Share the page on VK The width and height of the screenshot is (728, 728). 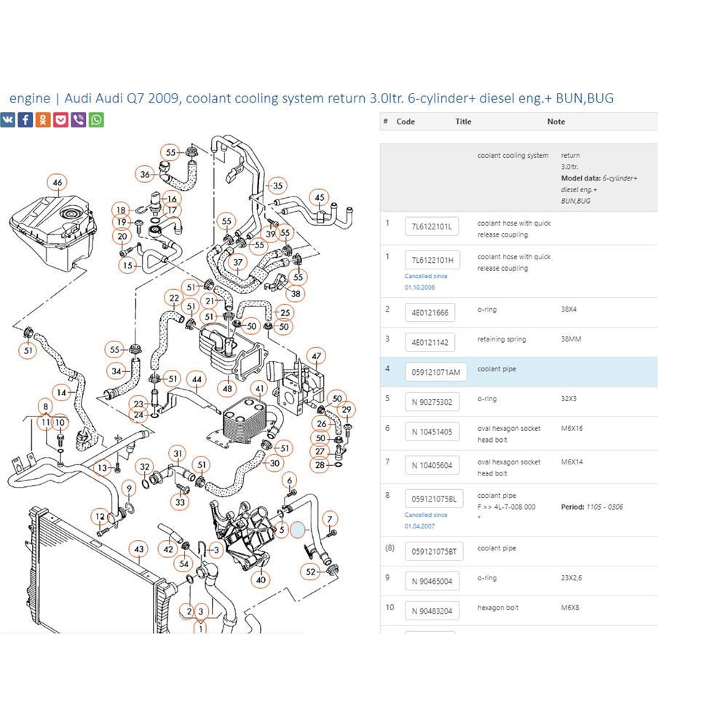click(7, 120)
